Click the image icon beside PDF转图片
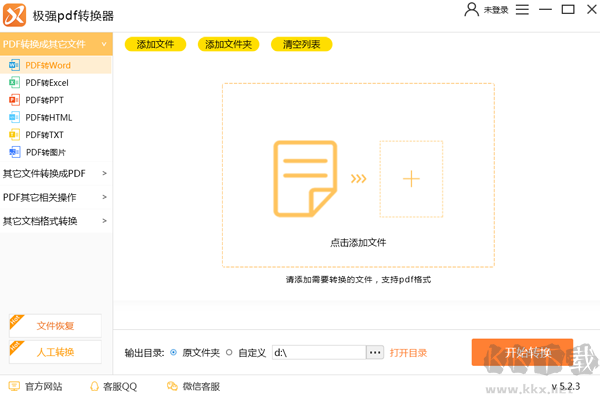This screenshot has height=396, width=600. 14,152
